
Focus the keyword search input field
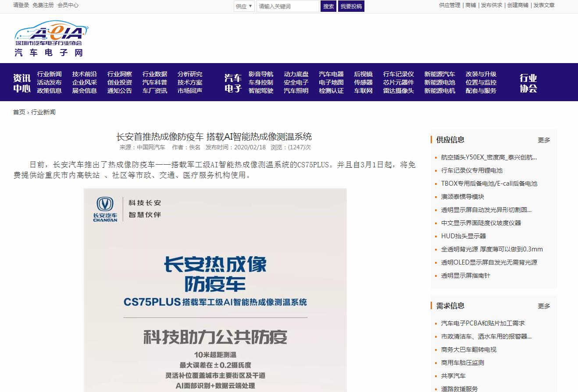point(288,6)
